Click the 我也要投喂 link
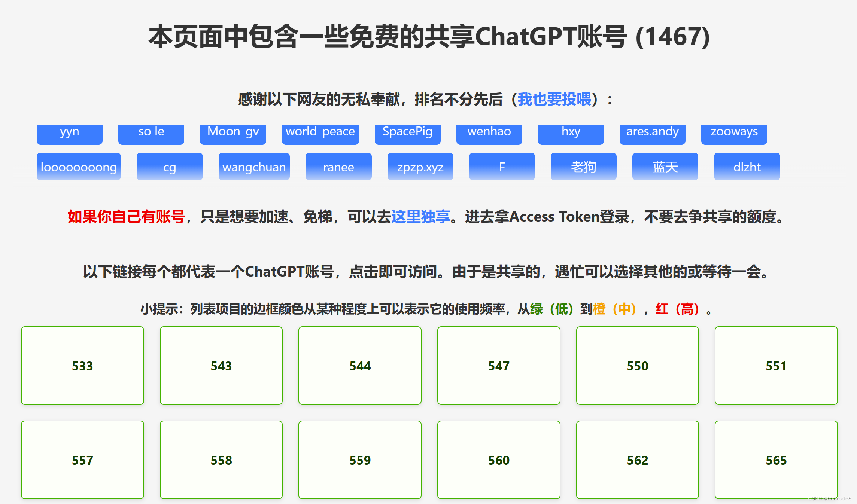 pyautogui.click(x=554, y=100)
